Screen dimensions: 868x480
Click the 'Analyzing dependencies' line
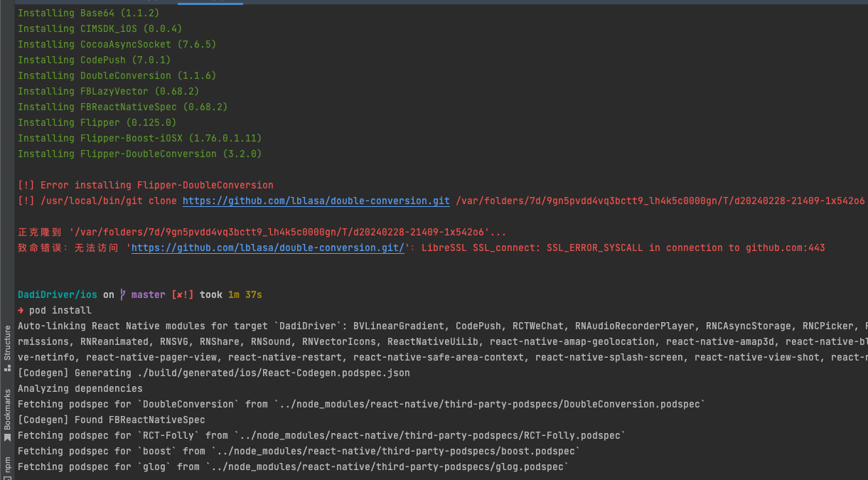tap(80, 388)
